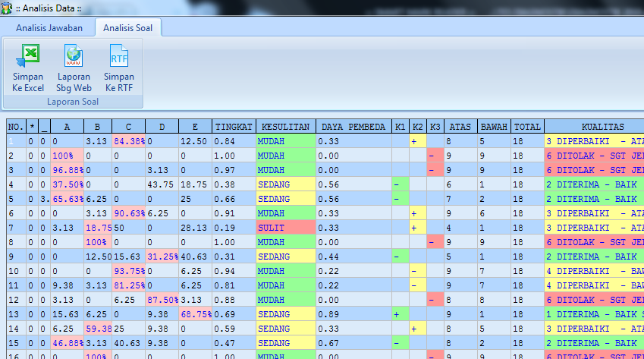This screenshot has height=359, width=644.
Task: Click the K1 column header
Action: click(401, 127)
